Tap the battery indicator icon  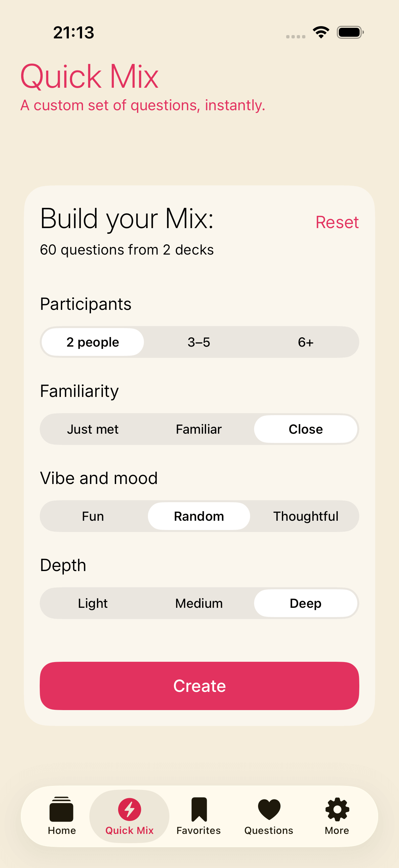350,32
